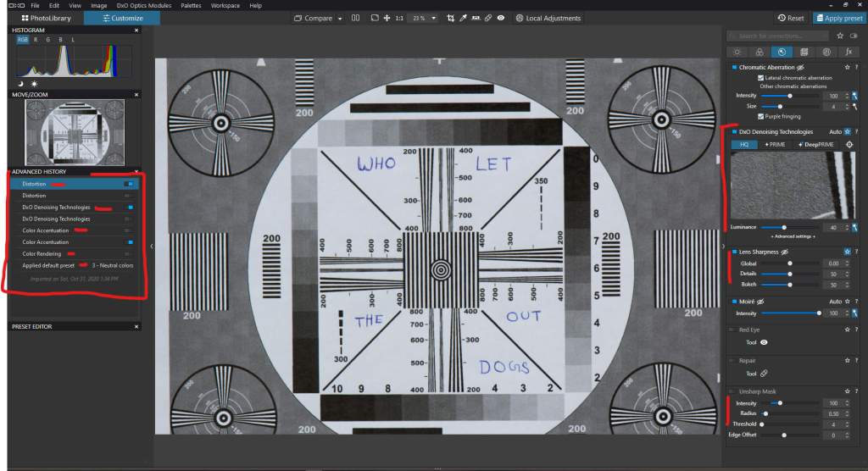This screenshot has width=868, height=471.
Task: Select the Crop tool in toolbar
Action: (x=450, y=18)
